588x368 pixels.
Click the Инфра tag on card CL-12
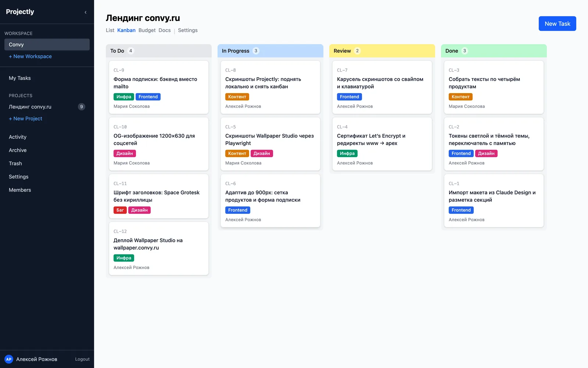[124, 258]
